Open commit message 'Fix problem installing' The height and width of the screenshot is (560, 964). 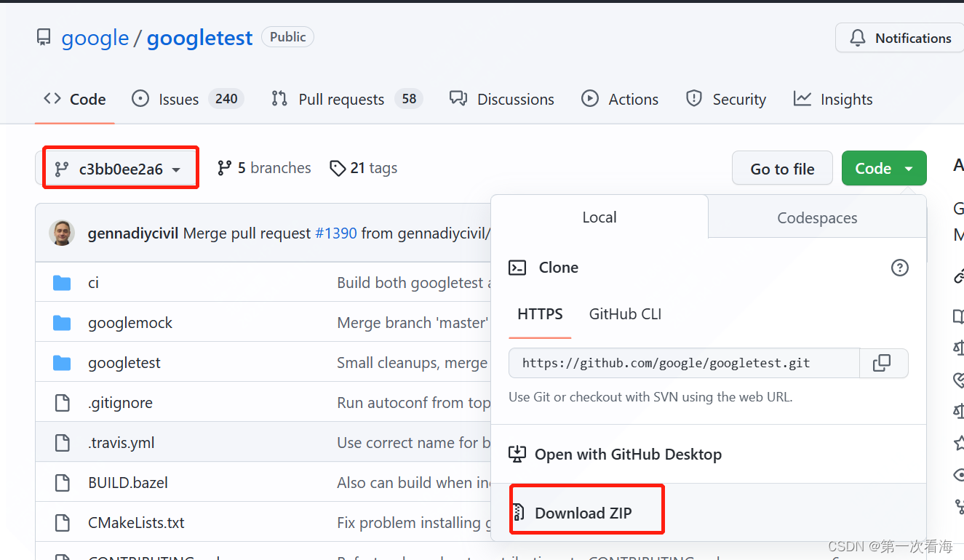(413, 522)
